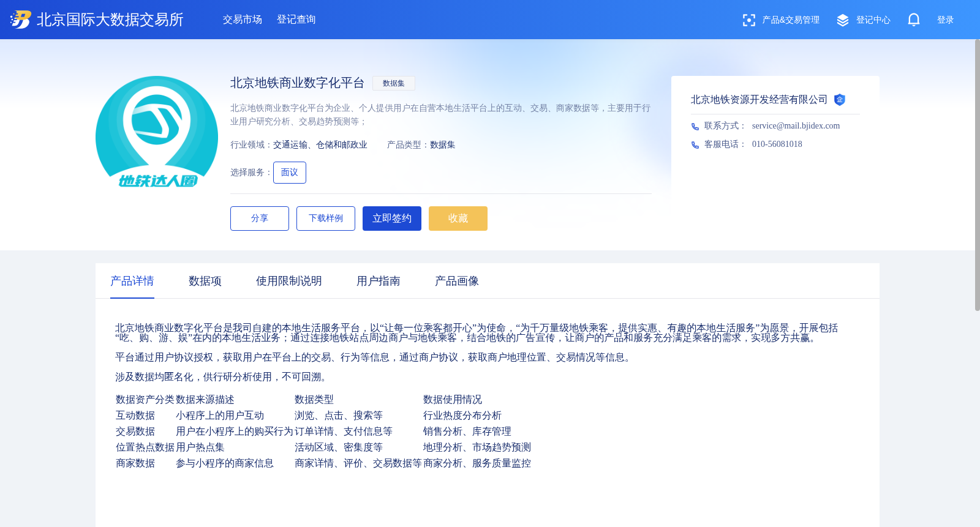Click the 位置热点数据 table cell
The width and height of the screenshot is (980, 527).
click(x=145, y=447)
